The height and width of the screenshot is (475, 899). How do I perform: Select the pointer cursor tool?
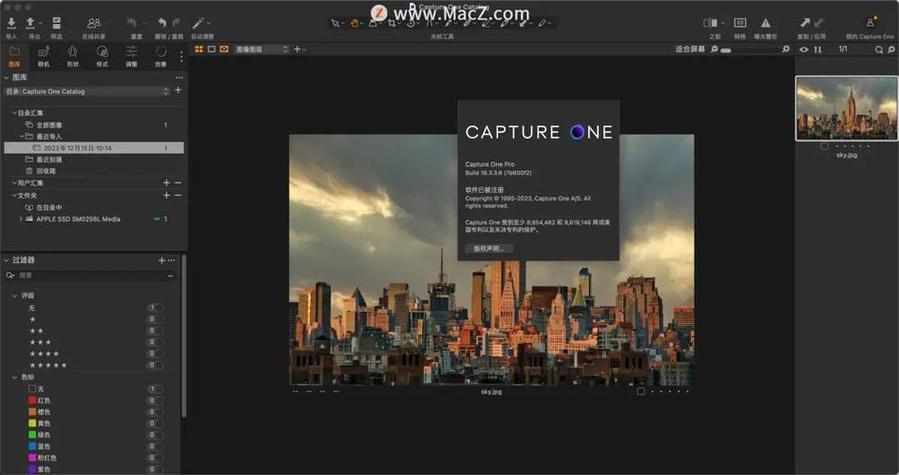pos(335,24)
